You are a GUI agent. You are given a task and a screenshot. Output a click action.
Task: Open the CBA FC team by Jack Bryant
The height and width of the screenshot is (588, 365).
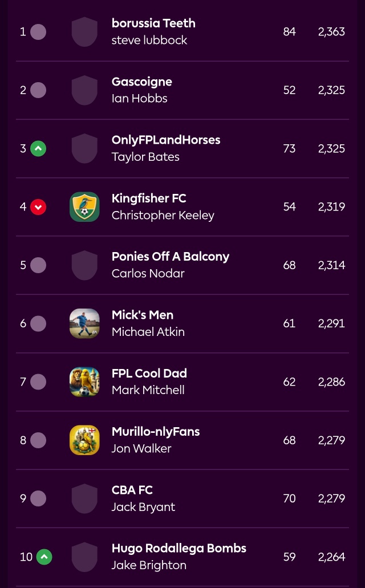pos(132,490)
